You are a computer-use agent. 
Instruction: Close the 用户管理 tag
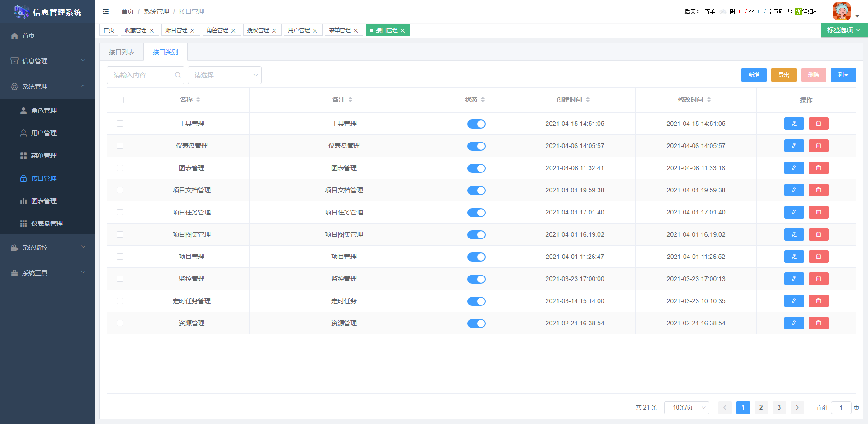click(315, 31)
